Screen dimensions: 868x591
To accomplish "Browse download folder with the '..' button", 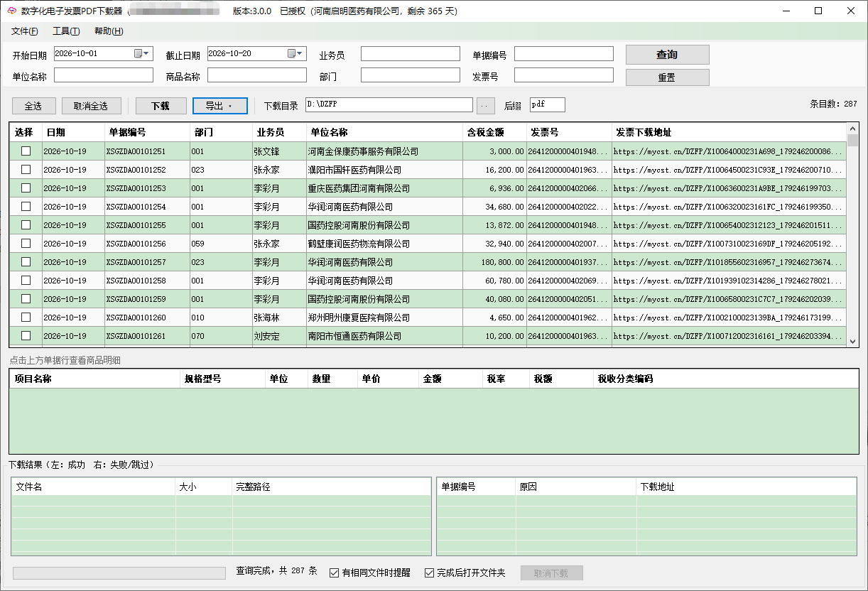I will pos(485,106).
